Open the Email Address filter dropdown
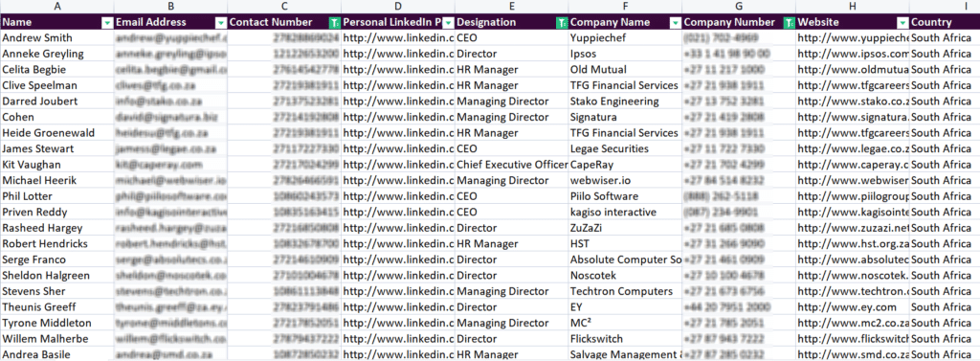980x361 pixels. [x=221, y=23]
